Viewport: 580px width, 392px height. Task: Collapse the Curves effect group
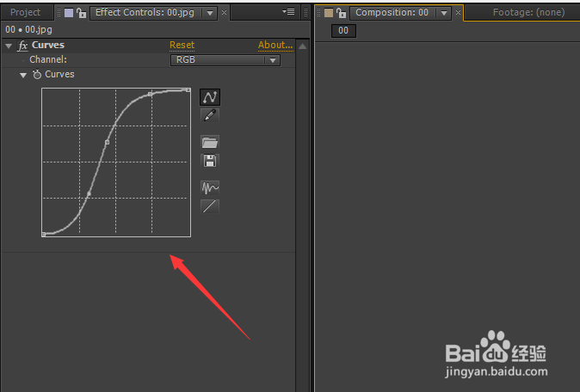click(9, 46)
